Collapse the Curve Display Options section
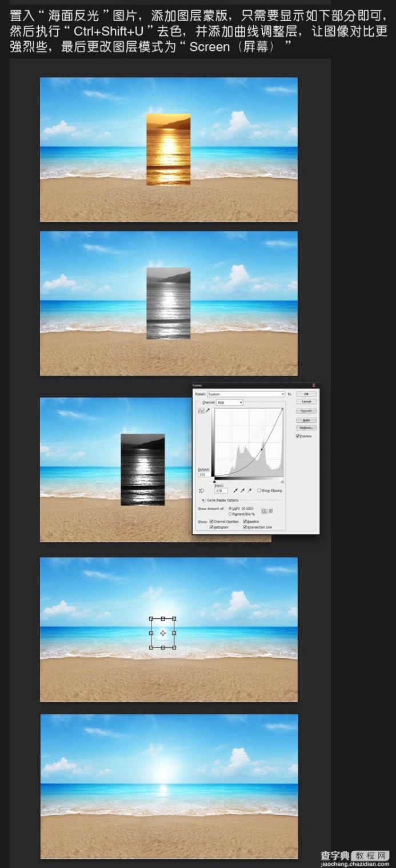 [x=203, y=500]
